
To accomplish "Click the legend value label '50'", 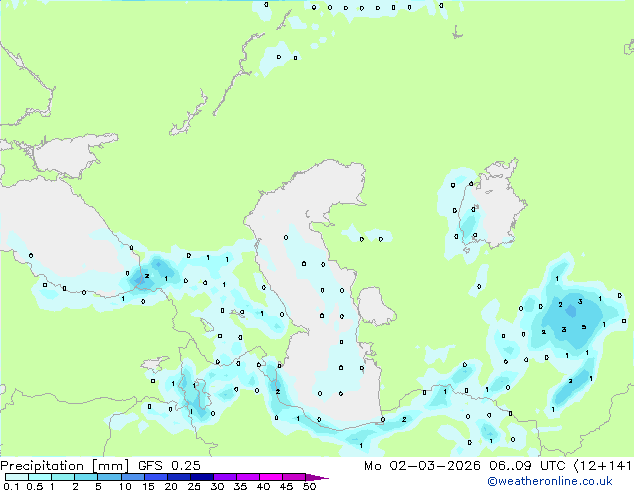I will coord(309,486).
